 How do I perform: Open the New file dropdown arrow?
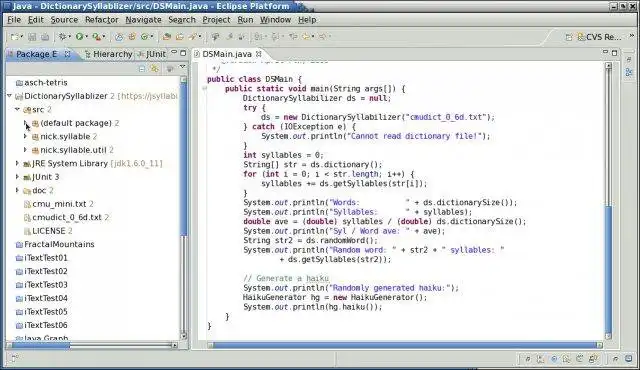pos(22,37)
